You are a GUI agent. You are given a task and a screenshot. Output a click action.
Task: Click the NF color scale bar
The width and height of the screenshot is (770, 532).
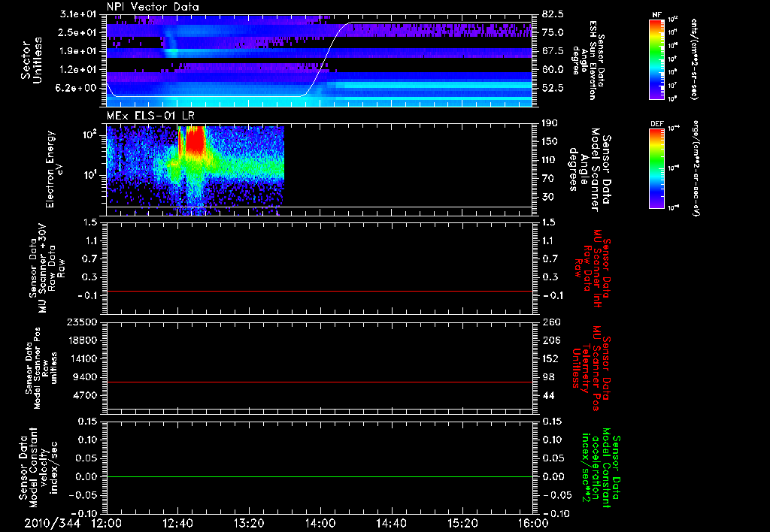[x=657, y=59]
